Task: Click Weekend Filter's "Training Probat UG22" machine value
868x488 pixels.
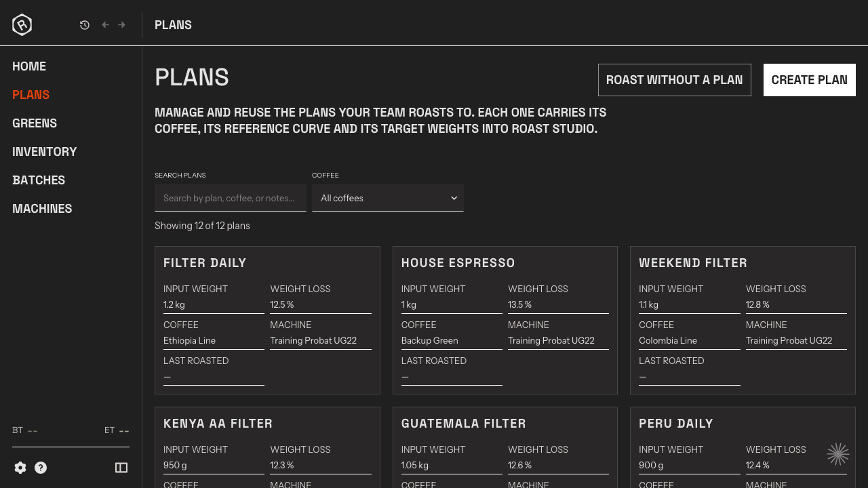Action: point(789,341)
